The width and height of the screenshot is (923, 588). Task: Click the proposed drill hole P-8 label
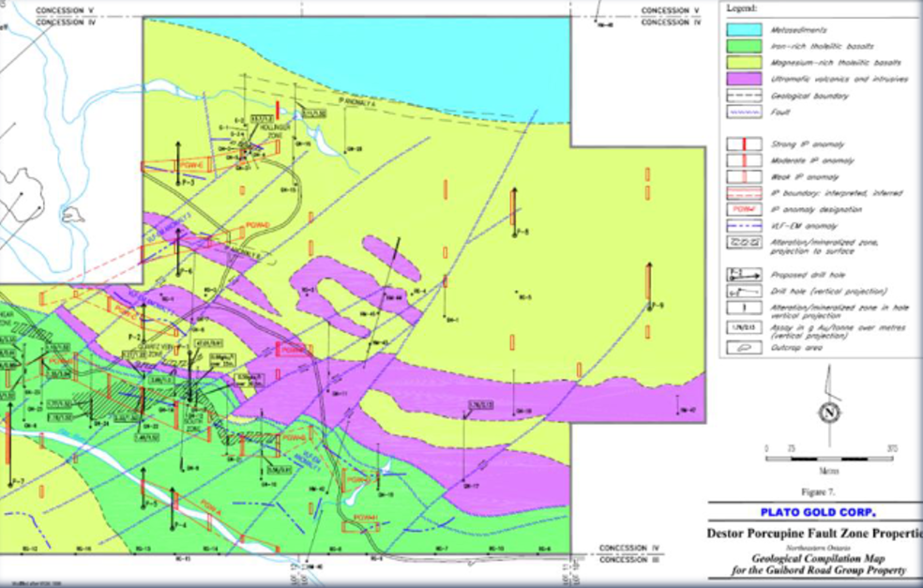[522, 232]
